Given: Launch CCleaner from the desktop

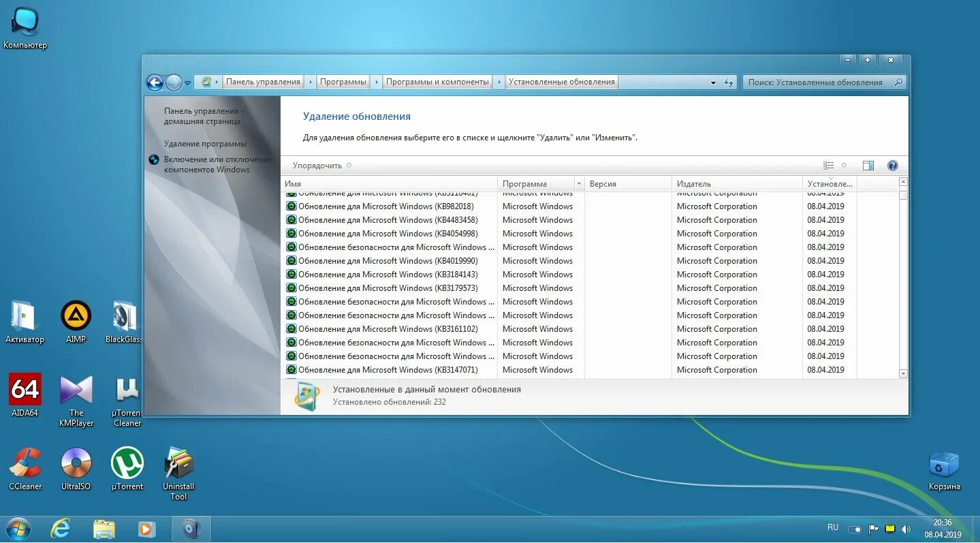Looking at the screenshot, I should click(x=25, y=469).
